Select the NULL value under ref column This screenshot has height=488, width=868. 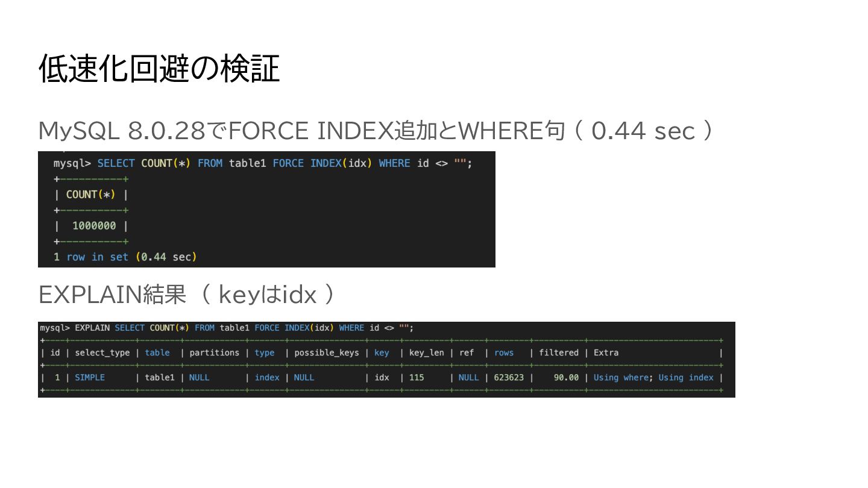coord(468,378)
